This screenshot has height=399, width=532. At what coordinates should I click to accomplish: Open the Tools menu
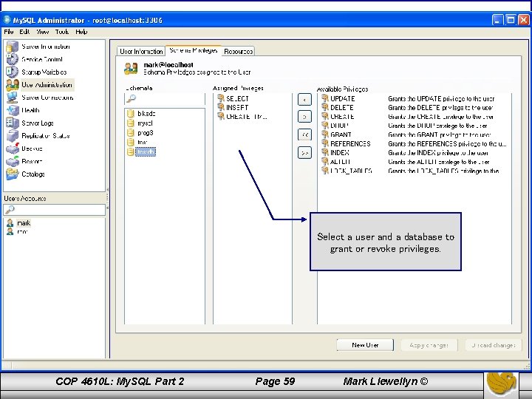pos(62,32)
